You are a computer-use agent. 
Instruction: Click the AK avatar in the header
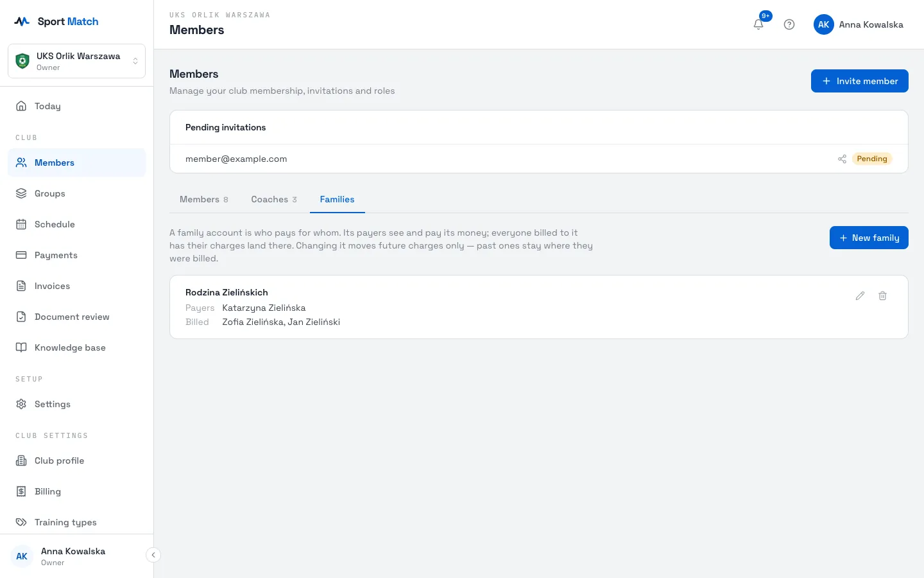[824, 24]
